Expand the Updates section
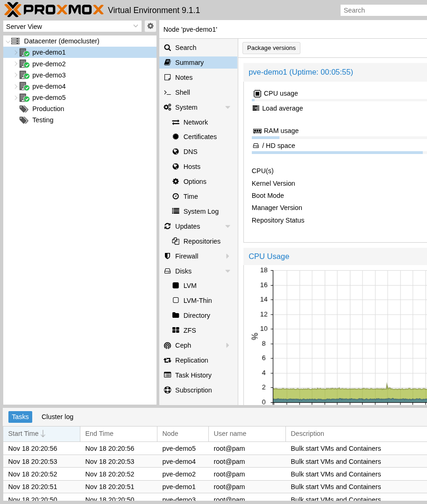Image resolution: width=427 pixels, height=504 pixels. 228,226
